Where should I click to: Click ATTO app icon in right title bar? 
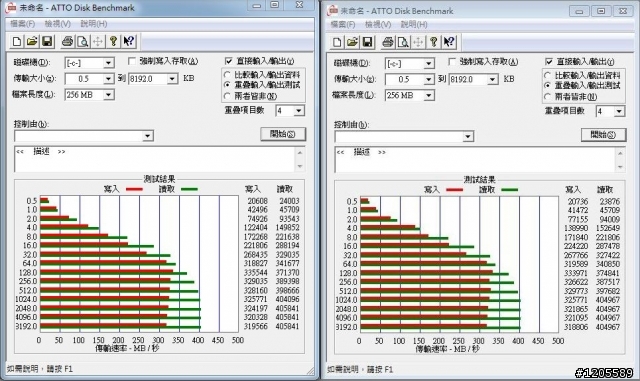click(x=333, y=11)
